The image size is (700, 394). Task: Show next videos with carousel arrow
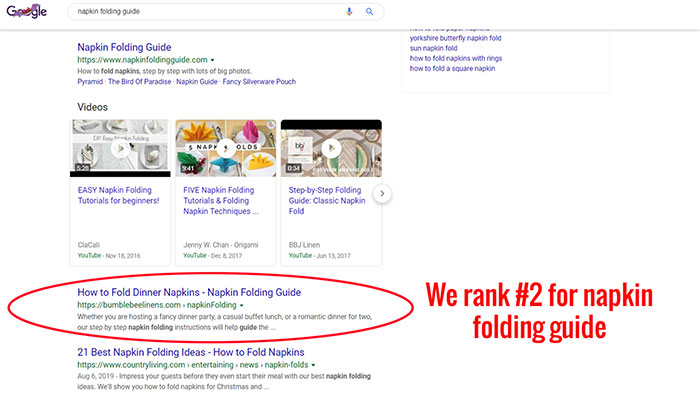pos(382,194)
